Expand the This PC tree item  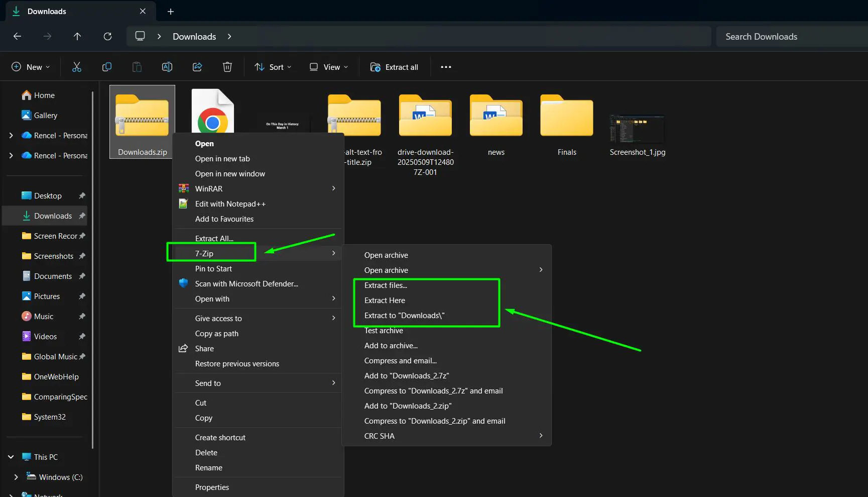click(x=11, y=457)
